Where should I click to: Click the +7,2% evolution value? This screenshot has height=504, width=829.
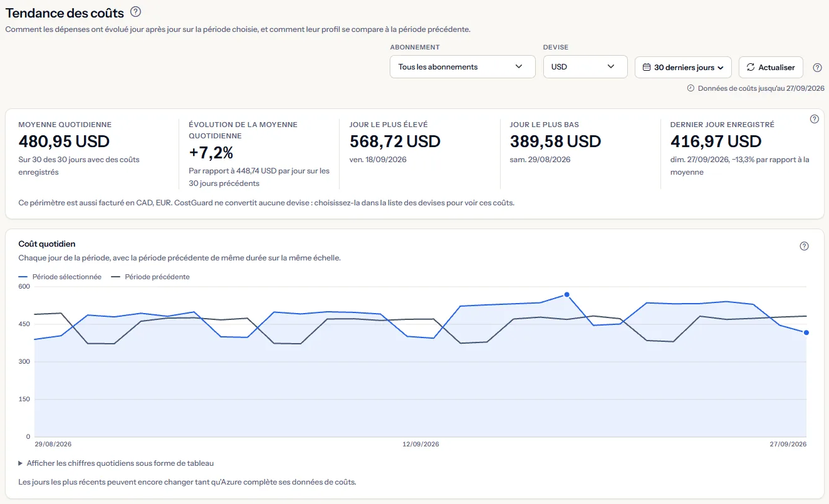tap(211, 152)
